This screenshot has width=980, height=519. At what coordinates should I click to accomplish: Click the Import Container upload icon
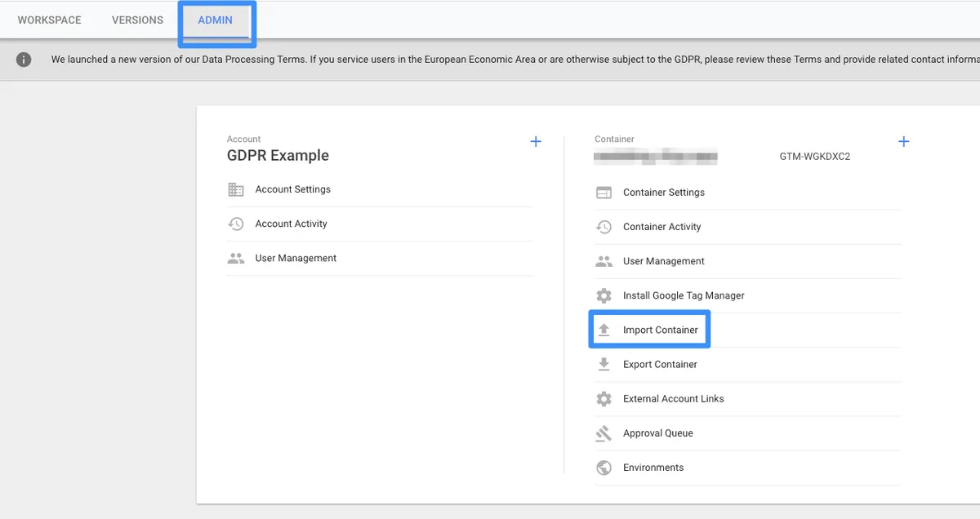604,330
